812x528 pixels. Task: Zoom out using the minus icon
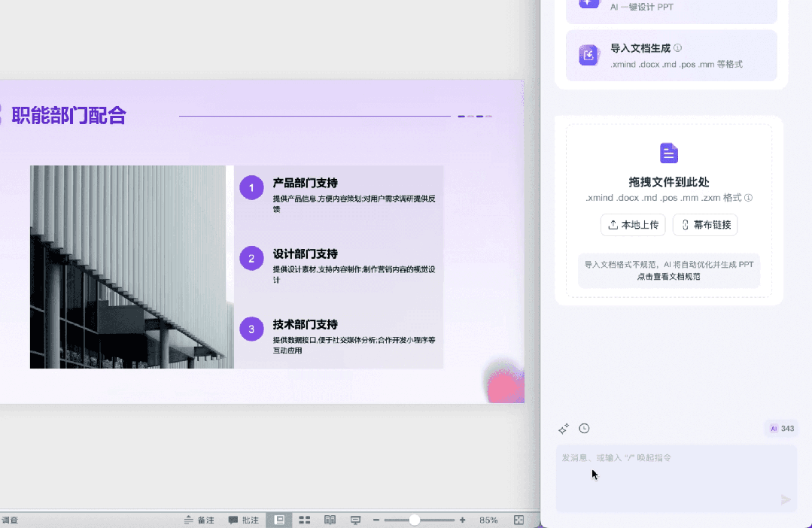[376, 519]
